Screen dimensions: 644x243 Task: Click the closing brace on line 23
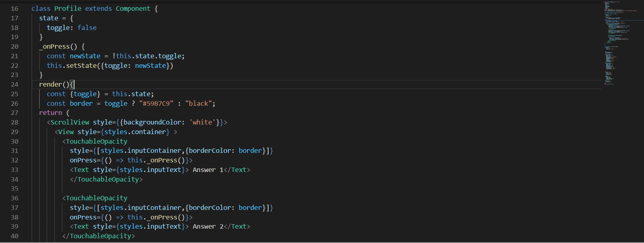coord(41,75)
